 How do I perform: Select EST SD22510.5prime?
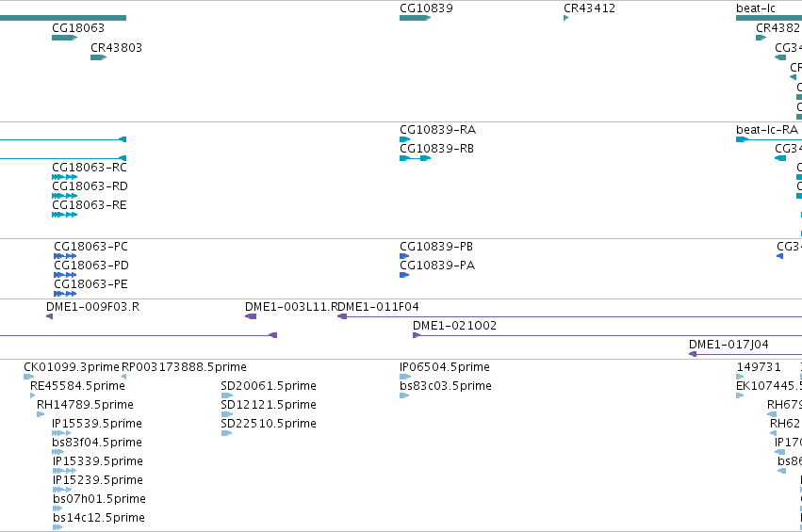(x=269, y=424)
